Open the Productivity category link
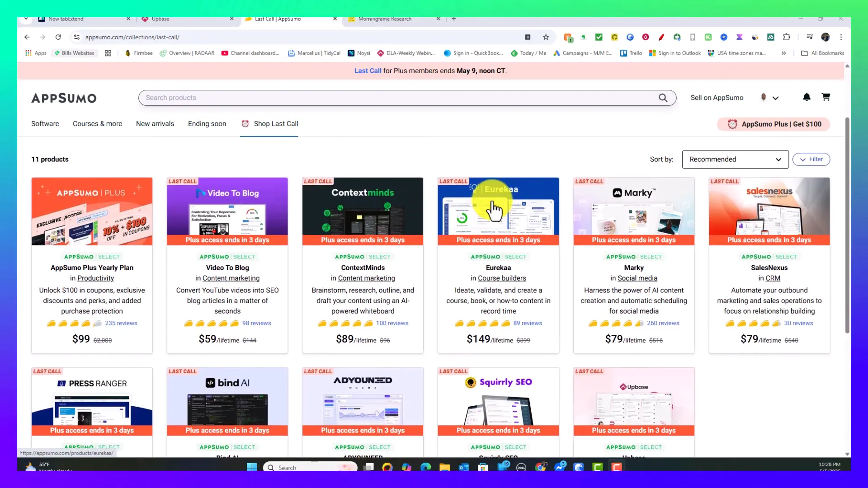The width and height of the screenshot is (868, 488). [x=95, y=278]
